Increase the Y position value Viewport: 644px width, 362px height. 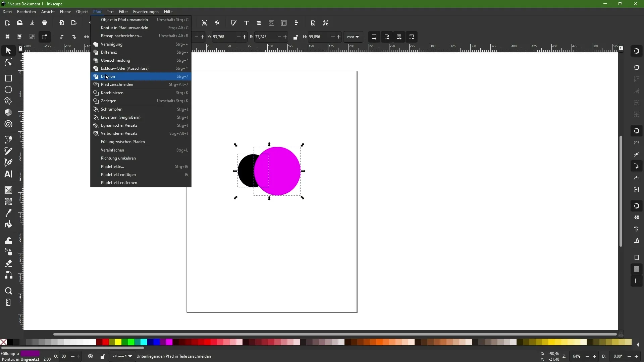(245, 37)
